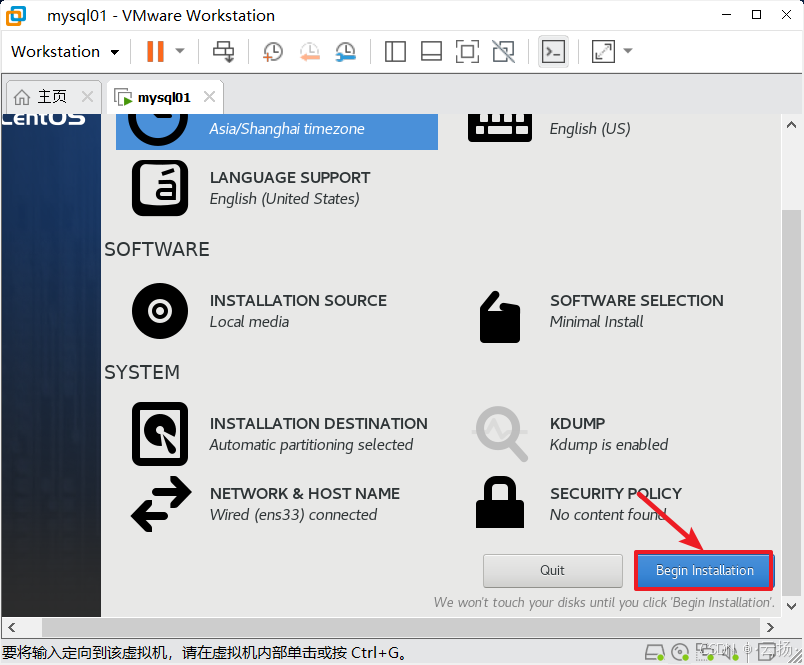This screenshot has height=665, width=804.
Task: Expand the power options dropdown arrow
Action: (x=180, y=51)
